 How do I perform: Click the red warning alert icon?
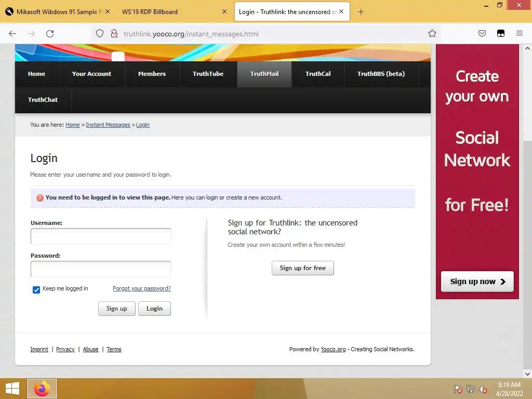click(39, 198)
